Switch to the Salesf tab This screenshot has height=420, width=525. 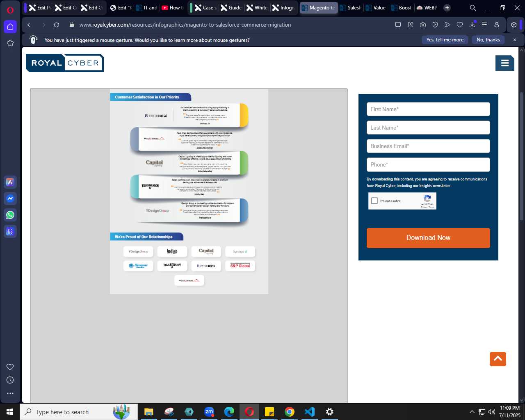click(351, 8)
